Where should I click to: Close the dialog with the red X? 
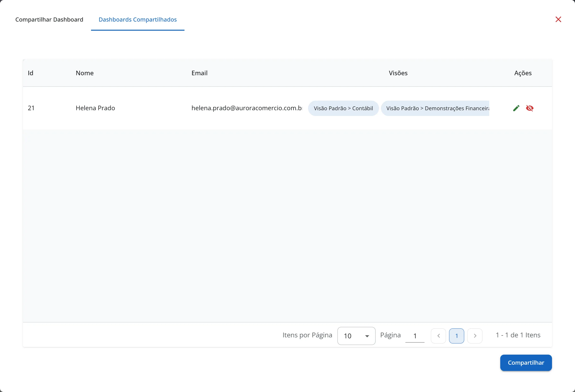[558, 19]
